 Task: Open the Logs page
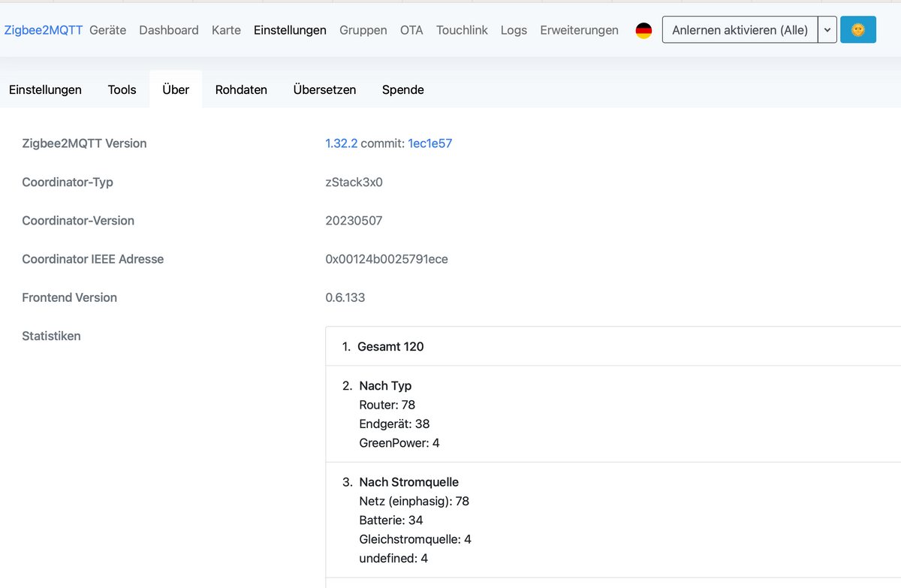pyautogui.click(x=514, y=30)
